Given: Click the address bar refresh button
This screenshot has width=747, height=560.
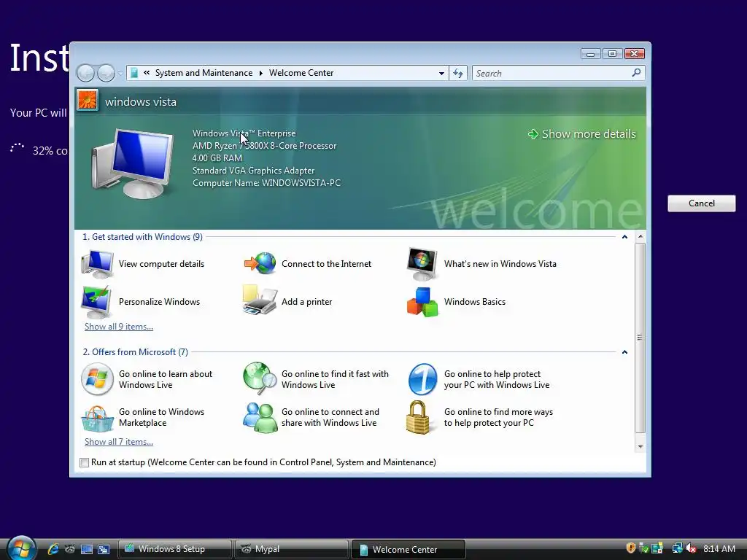Looking at the screenshot, I should (458, 73).
